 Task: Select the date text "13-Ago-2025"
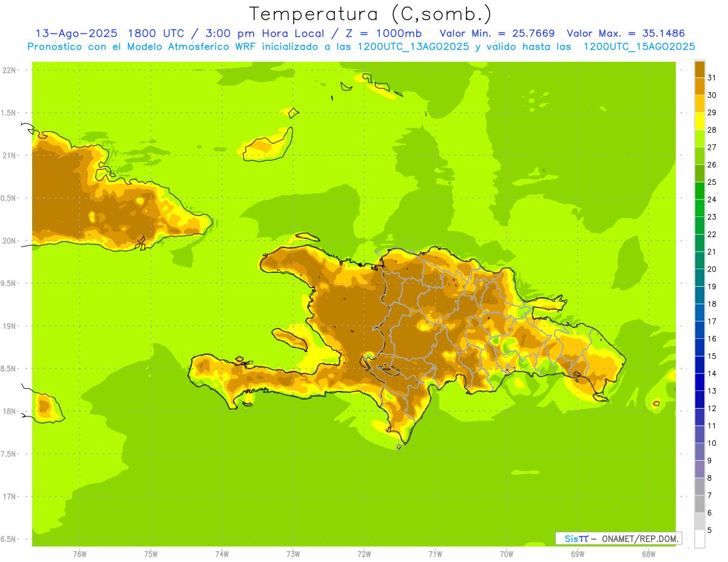point(76,33)
